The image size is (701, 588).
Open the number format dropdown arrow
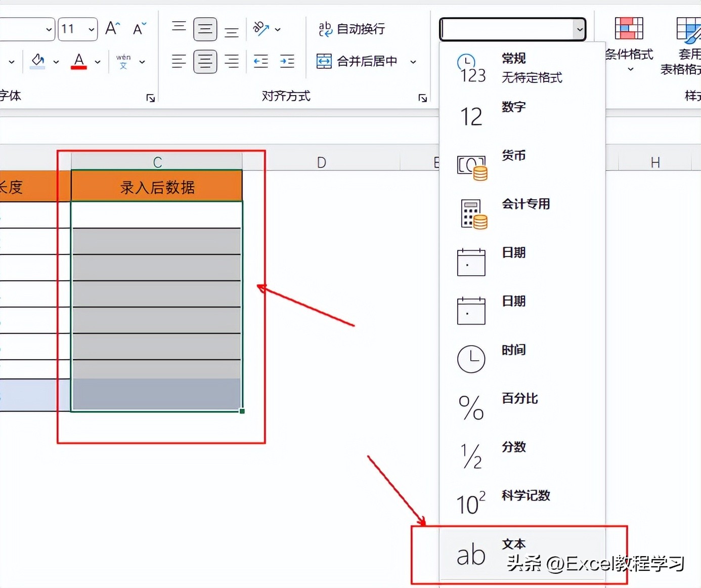click(580, 29)
